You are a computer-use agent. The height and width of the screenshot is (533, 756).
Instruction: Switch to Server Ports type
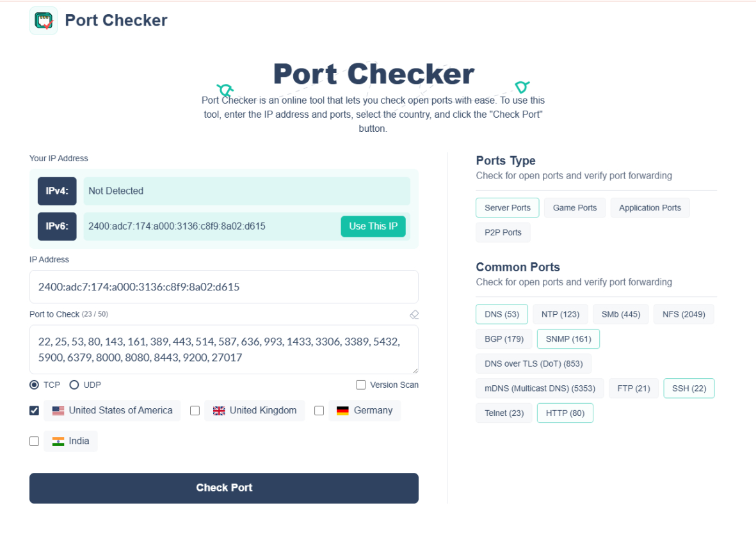[507, 208]
